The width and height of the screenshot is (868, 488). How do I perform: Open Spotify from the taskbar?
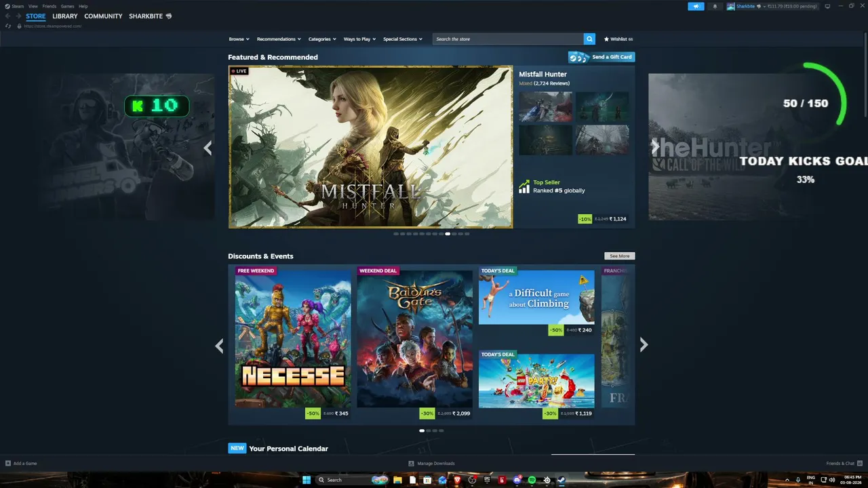click(x=532, y=480)
